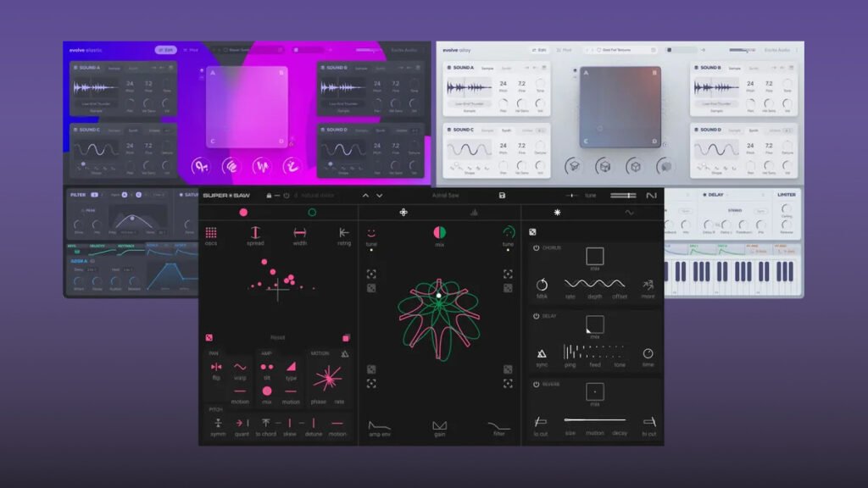Click the filter curve icon
This screenshot has width=868, height=488.
click(x=498, y=425)
